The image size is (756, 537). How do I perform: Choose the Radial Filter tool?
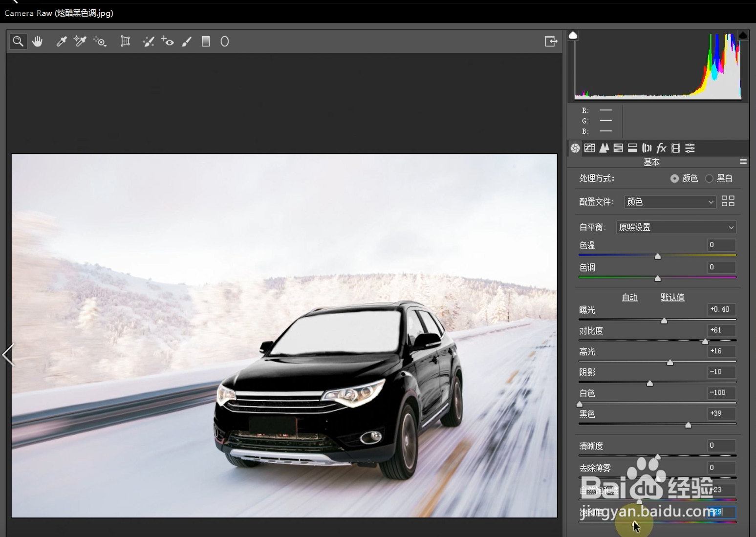[225, 42]
